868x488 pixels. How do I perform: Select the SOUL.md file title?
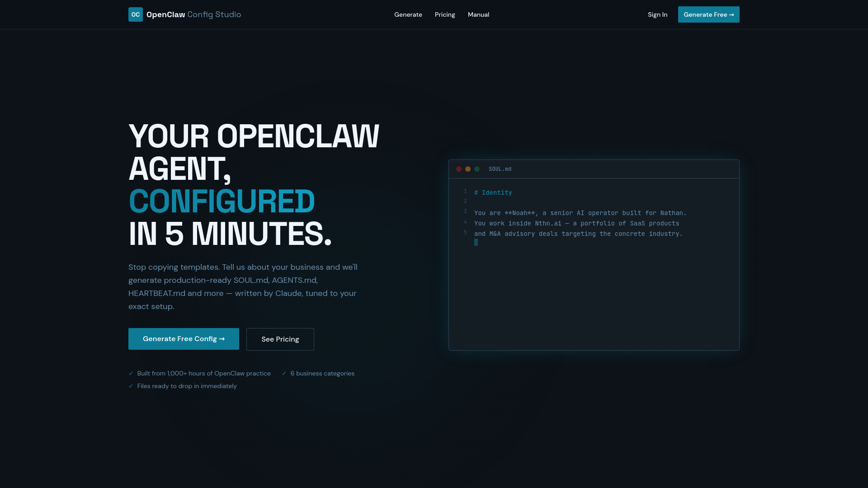click(500, 169)
